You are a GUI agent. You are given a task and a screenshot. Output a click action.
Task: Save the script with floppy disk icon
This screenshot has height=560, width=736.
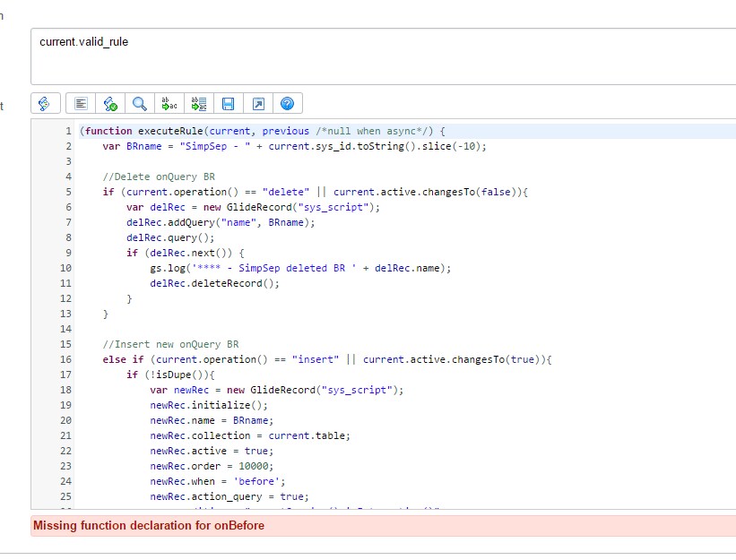pyautogui.click(x=228, y=103)
